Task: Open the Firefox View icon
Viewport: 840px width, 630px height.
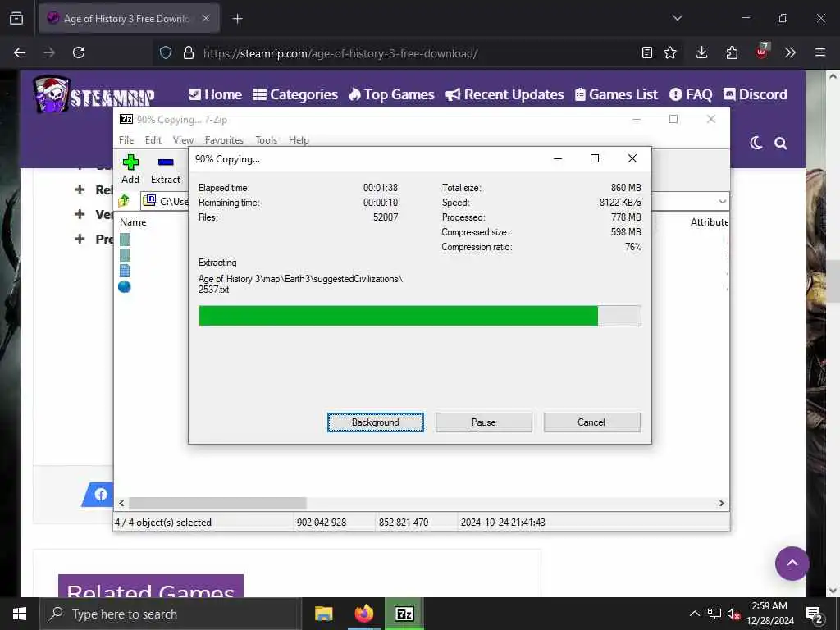Action: (16, 18)
